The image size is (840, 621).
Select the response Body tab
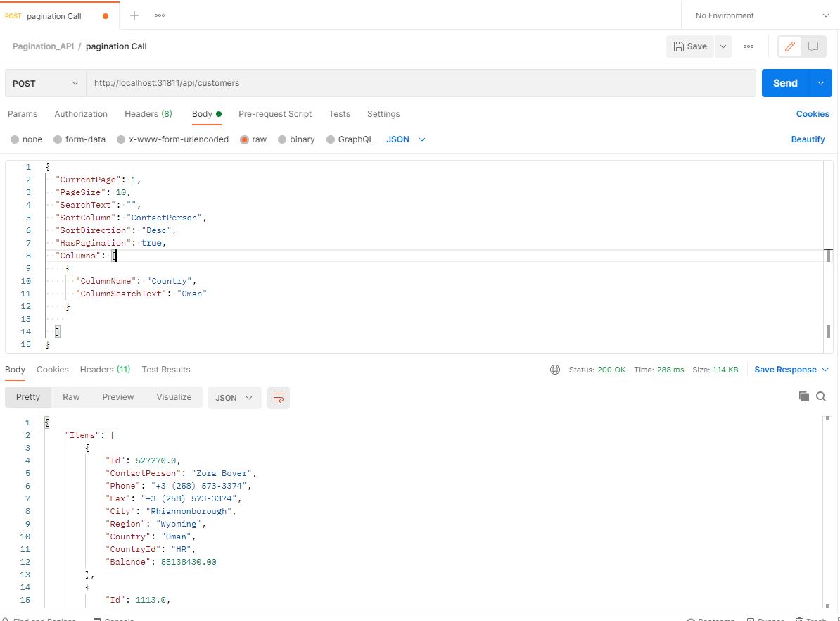15,370
